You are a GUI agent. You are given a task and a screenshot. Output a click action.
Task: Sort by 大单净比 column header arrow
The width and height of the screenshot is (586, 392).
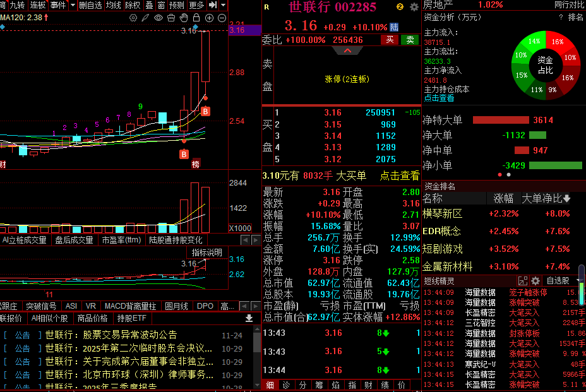[x=567, y=198]
